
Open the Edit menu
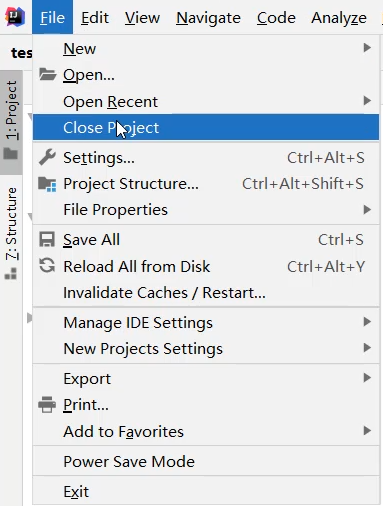click(95, 17)
